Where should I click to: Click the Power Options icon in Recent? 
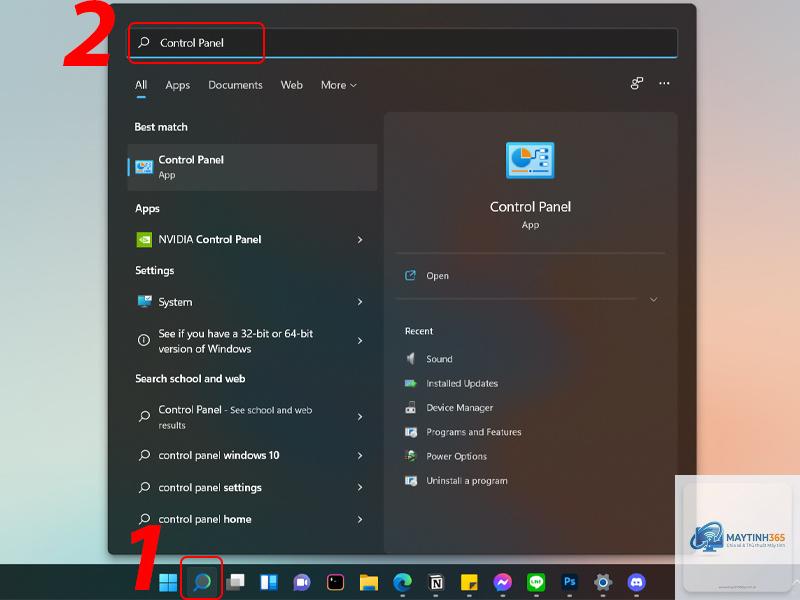click(411, 456)
